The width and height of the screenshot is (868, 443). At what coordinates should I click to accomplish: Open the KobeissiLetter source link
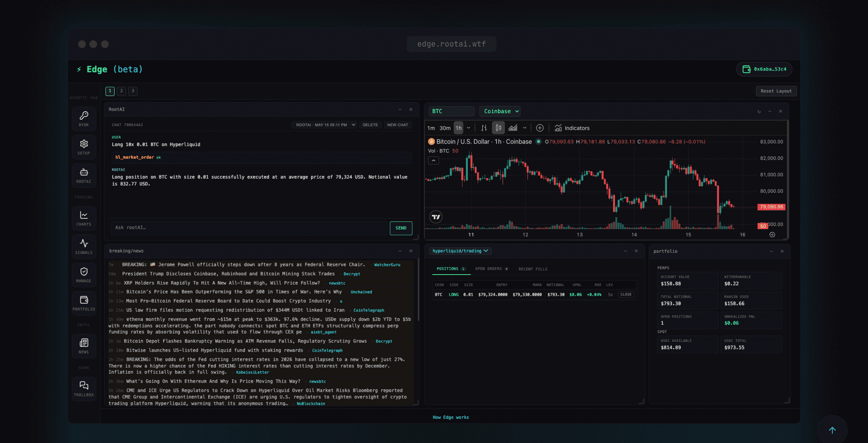coord(252,372)
